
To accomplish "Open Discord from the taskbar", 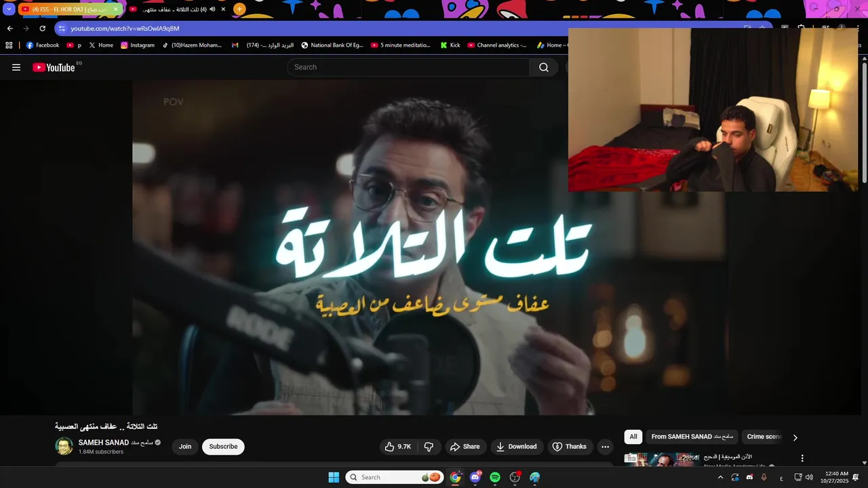I will (475, 477).
